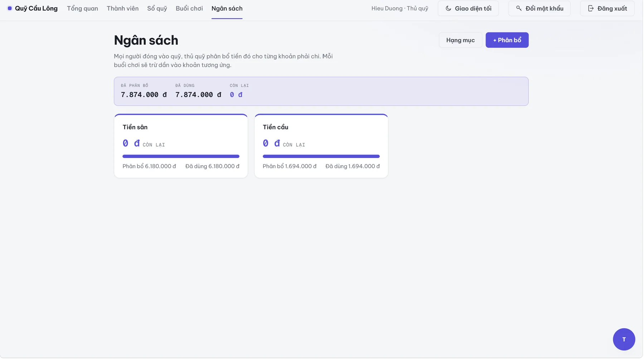Click the Tiền sân progress bar
Viewport: 644px width, 359px height.
pyautogui.click(x=181, y=156)
